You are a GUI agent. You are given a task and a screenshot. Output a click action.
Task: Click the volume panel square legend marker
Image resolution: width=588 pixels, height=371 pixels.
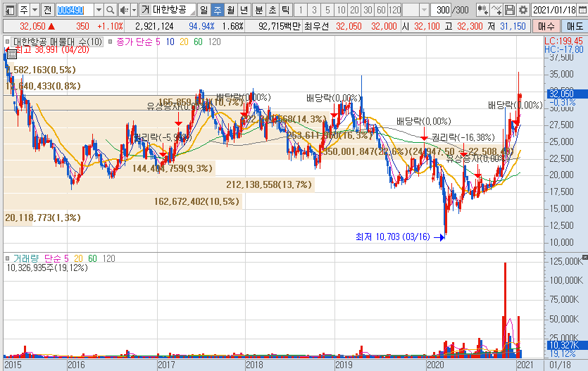pyautogui.click(x=8, y=258)
